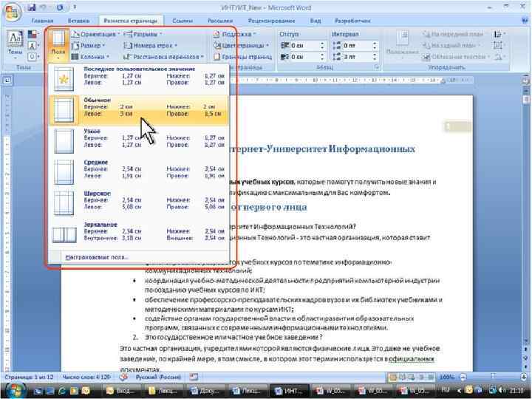This screenshot has width=532, height=399.
Task: Click the zoom out minus on zoom slider
Action: coord(463,377)
